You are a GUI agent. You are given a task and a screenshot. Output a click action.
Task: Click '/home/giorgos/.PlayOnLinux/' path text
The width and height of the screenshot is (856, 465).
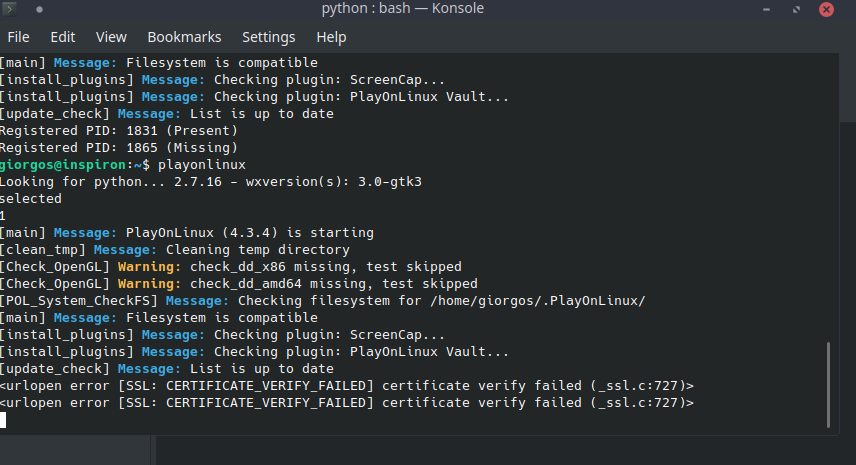[538, 301]
